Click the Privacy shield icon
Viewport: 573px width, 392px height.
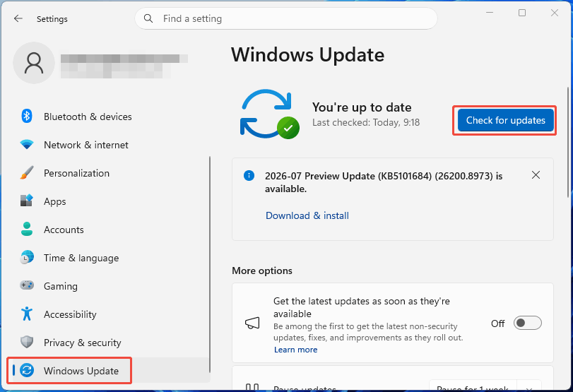click(27, 342)
